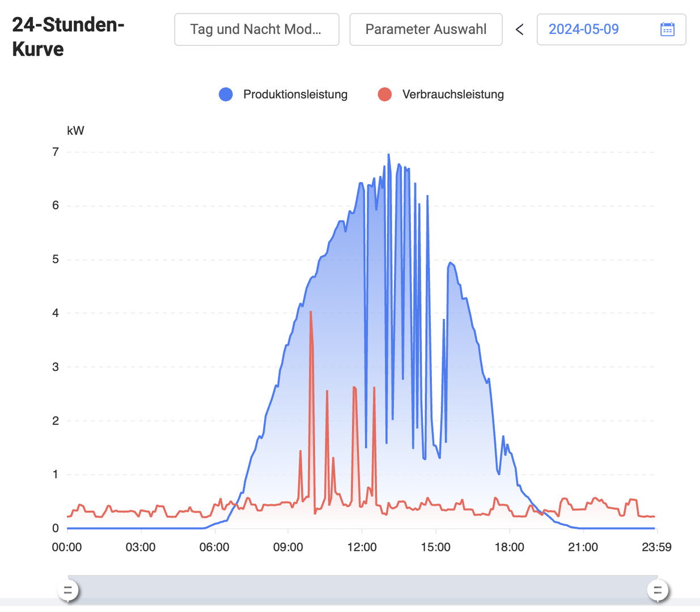Toggle Verbrauchsleistung series via red legend dot
700x612 pixels.
click(385, 95)
